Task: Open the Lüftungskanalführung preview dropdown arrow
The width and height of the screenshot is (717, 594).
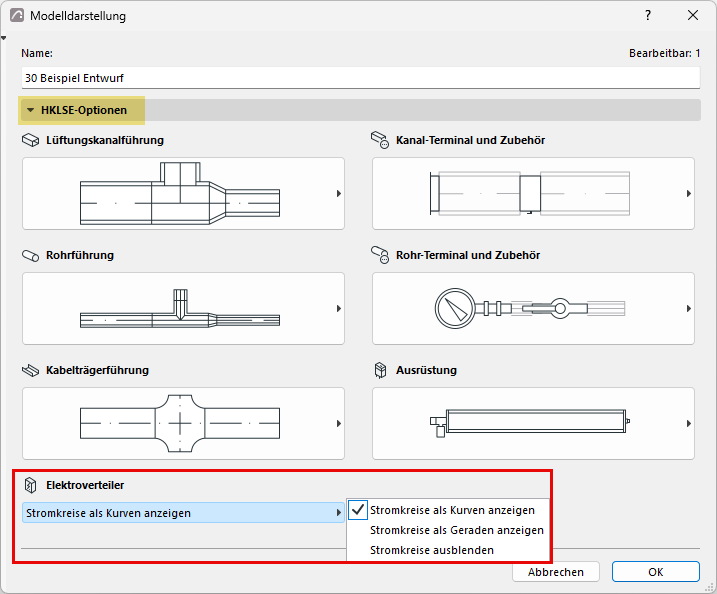Action: click(339, 193)
